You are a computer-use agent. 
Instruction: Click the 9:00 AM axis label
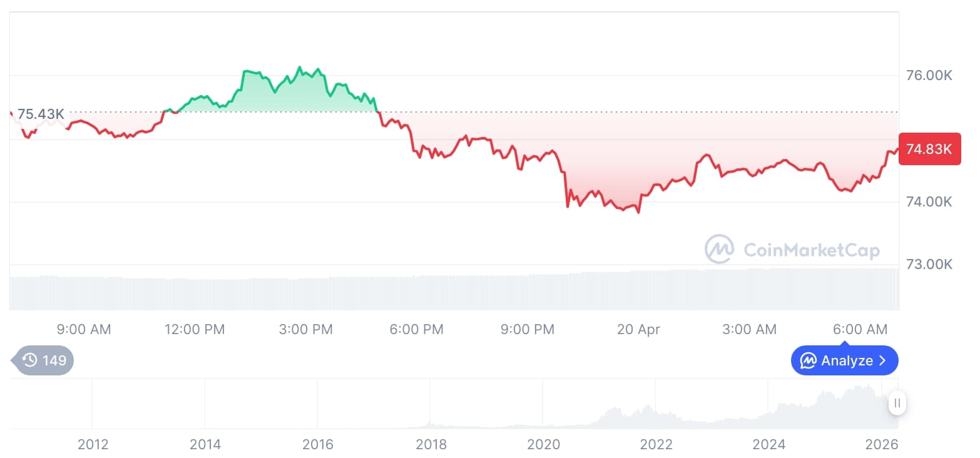tap(83, 328)
